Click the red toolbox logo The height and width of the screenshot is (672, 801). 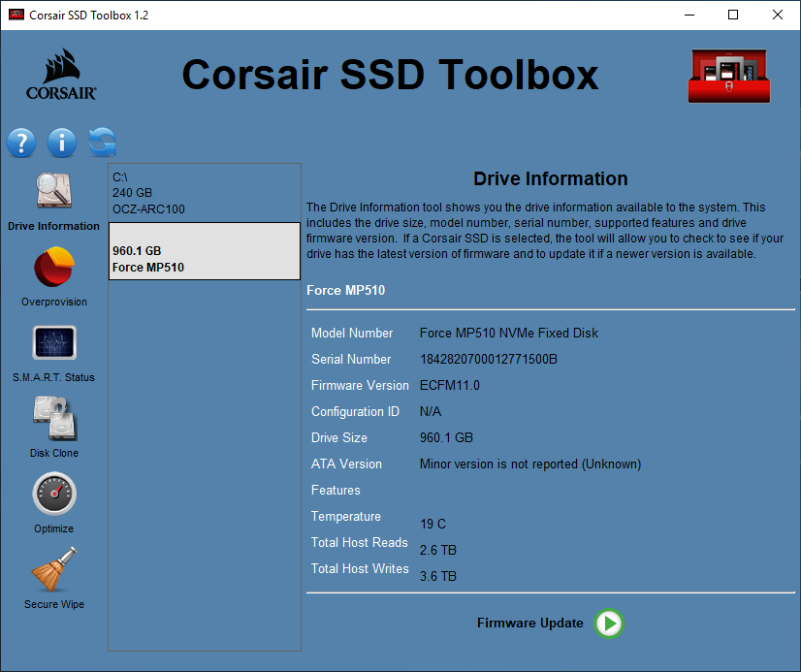(x=728, y=75)
